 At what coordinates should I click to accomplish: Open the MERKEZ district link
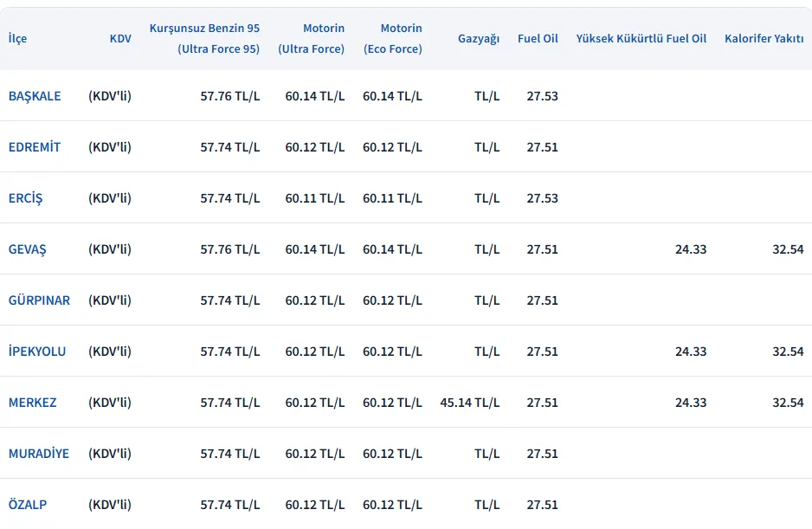point(33,403)
